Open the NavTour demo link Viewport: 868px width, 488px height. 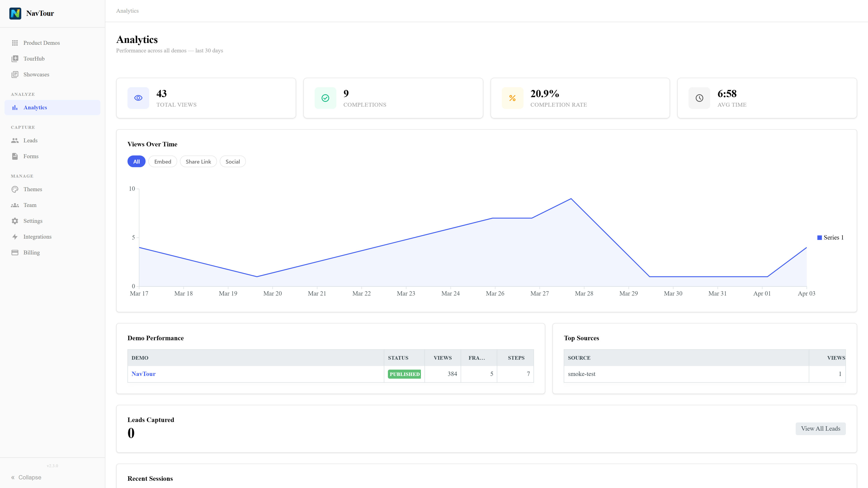coord(144,374)
